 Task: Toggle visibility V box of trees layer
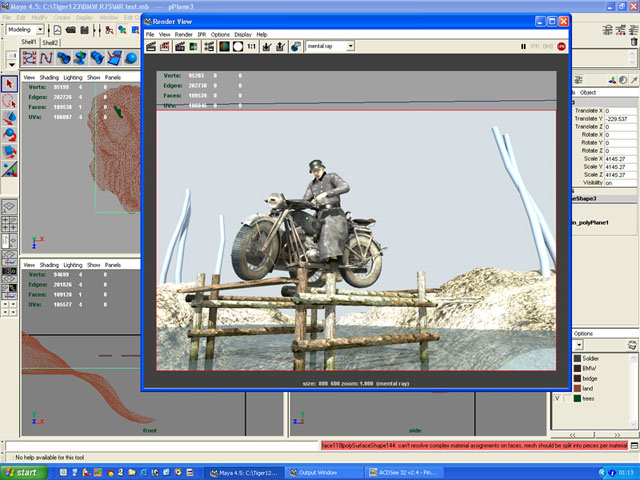pyautogui.click(x=557, y=398)
